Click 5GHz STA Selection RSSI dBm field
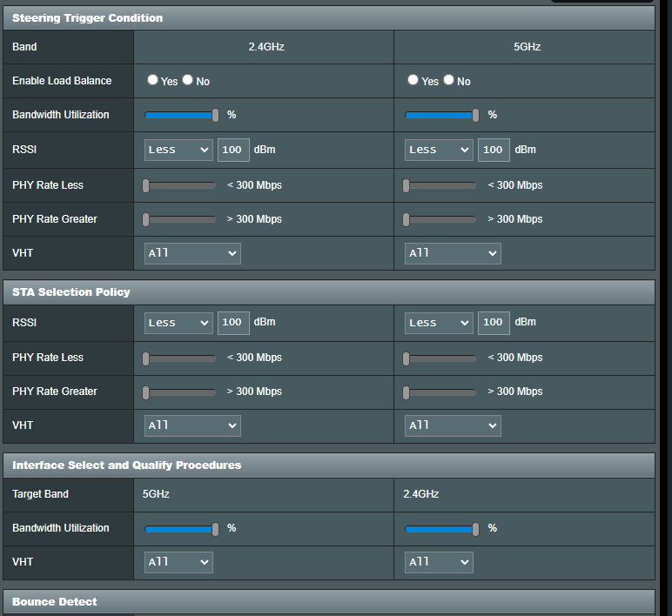 [494, 323]
